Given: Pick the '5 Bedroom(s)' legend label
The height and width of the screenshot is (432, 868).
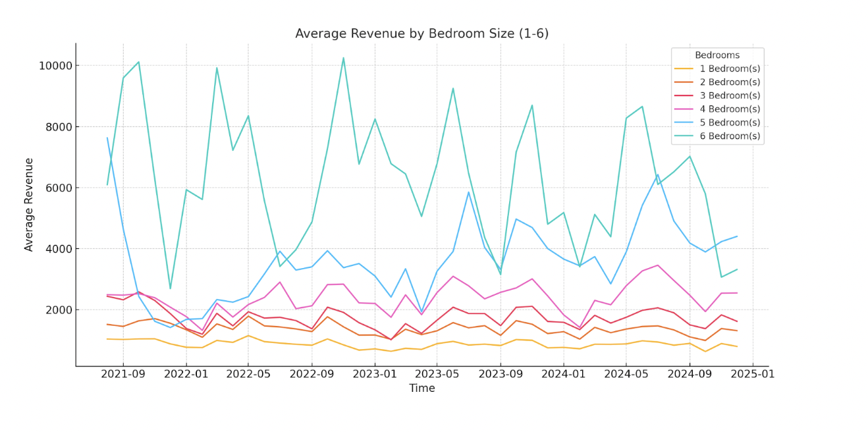Looking at the screenshot, I should (730, 123).
